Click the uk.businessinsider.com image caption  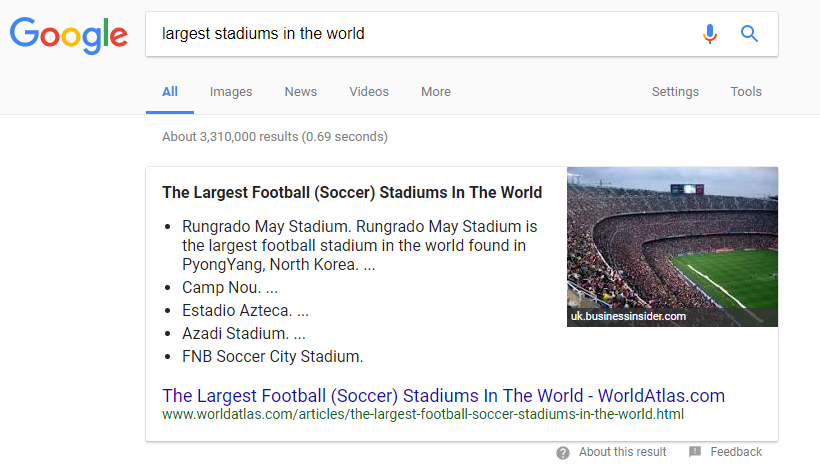628,316
